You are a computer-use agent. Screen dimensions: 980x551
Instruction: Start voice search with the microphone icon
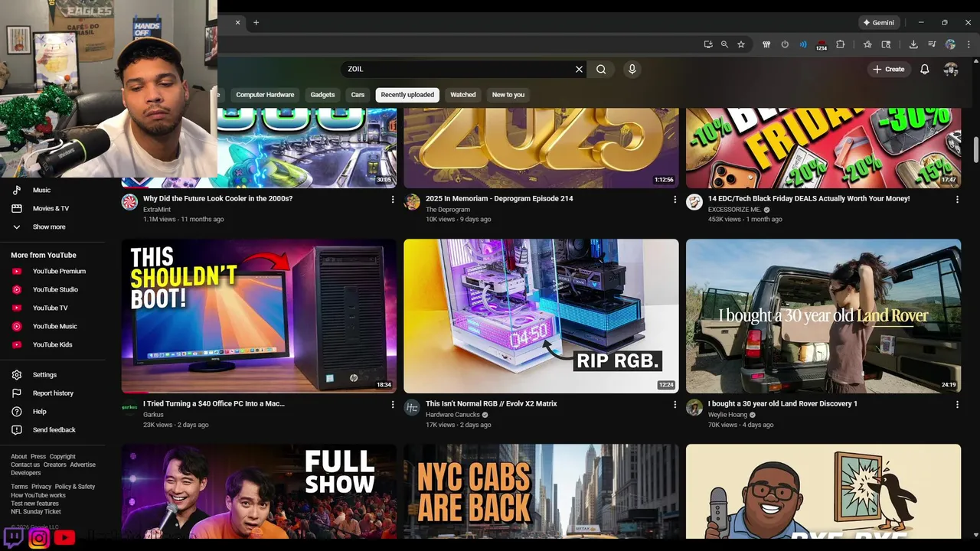click(x=632, y=69)
